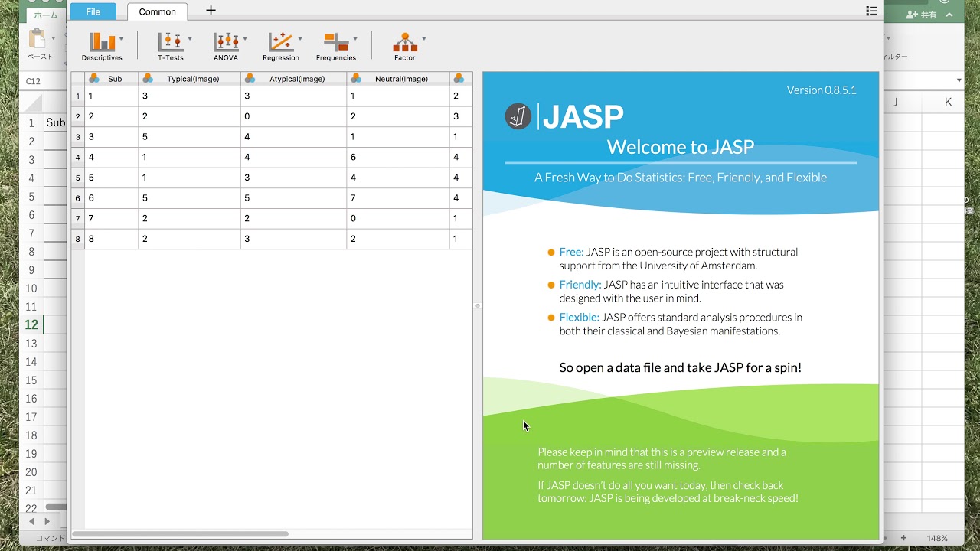Click the Welcome to JASP heading
This screenshot has width=980, height=551.
(681, 147)
